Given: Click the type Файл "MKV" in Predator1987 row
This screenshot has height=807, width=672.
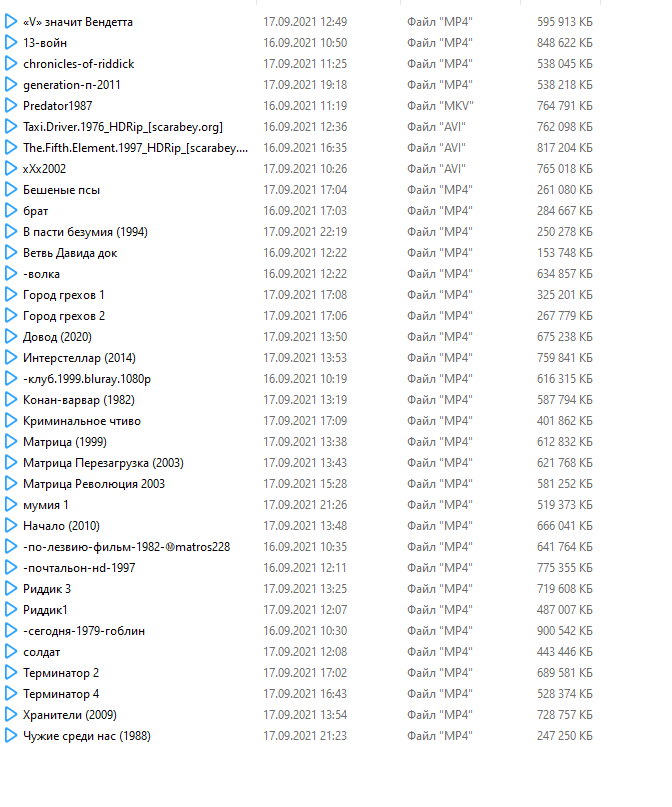Looking at the screenshot, I should [440, 106].
